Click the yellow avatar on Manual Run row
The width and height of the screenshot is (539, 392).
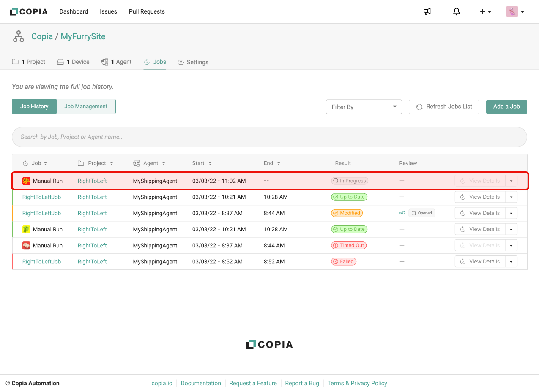tap(26, 230)
